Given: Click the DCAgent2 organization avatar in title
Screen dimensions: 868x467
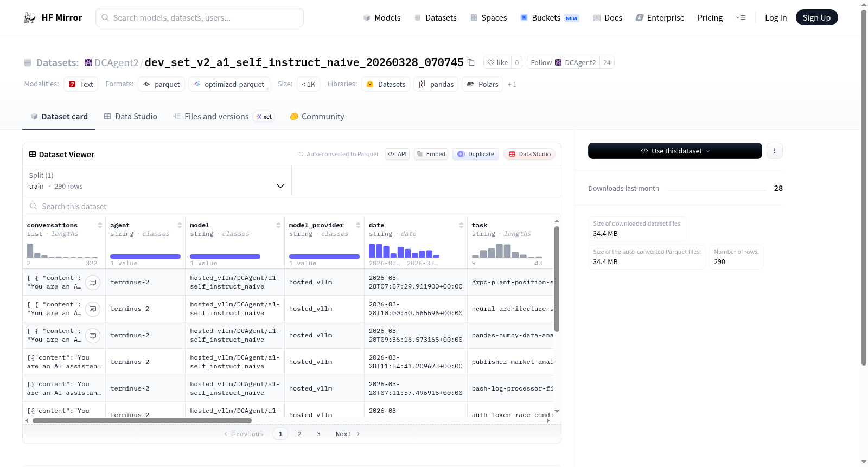Looking at the screenshot, I should [x=88, y=62].
